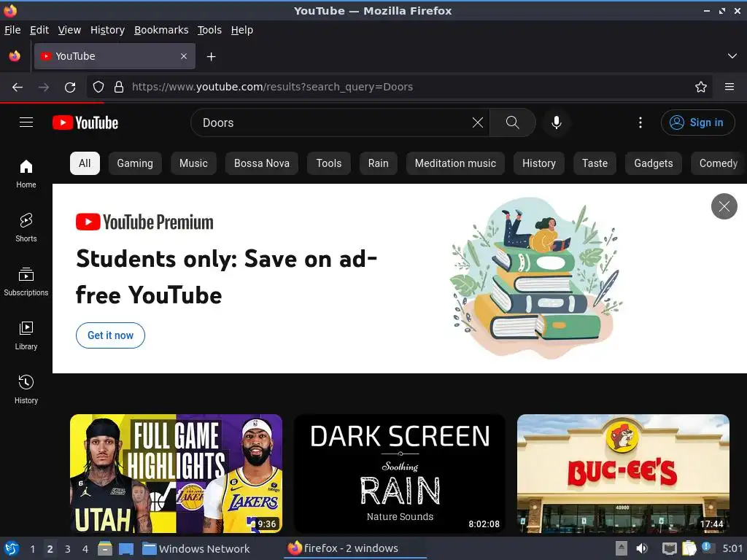Clear the Doors search text
Image resolution: width=747 pixels, height=560 pixels.
477,122
